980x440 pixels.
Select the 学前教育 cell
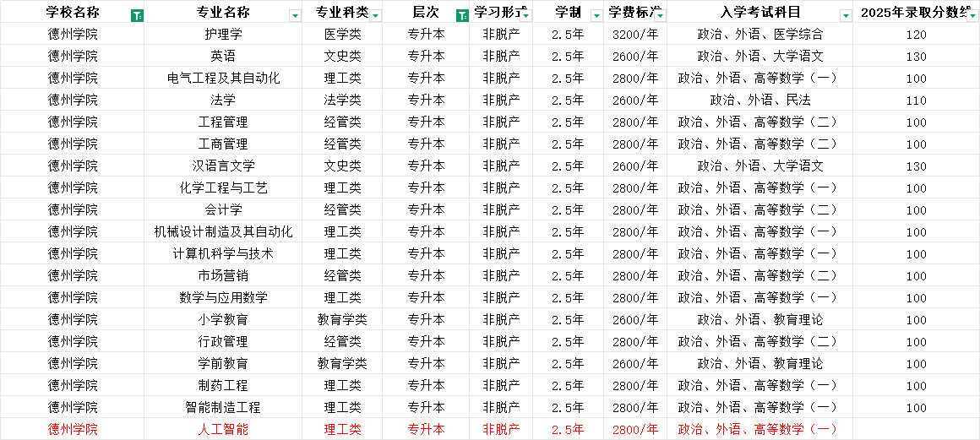coord(223,364)
